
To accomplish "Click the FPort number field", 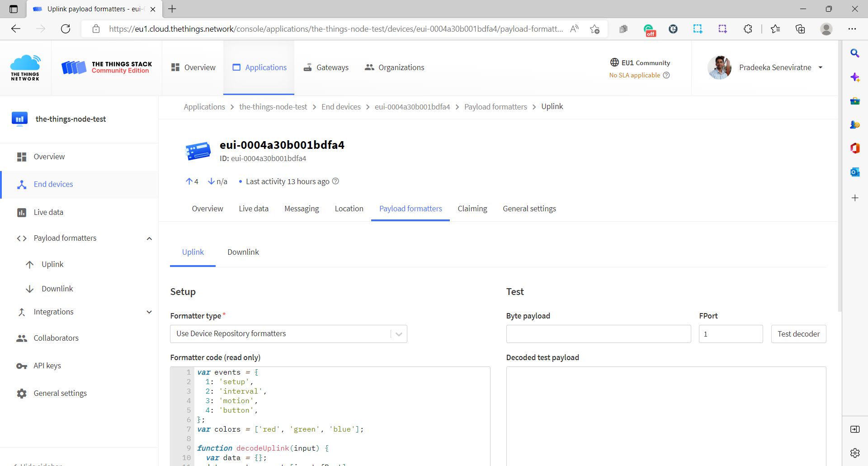I will [731, 334].
